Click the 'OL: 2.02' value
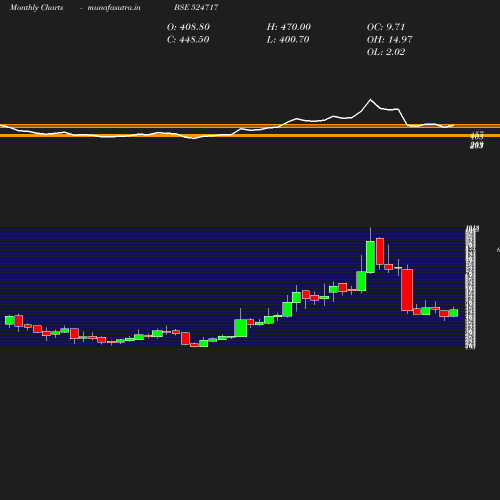The image size is (500, 500). tap(386, 52)
